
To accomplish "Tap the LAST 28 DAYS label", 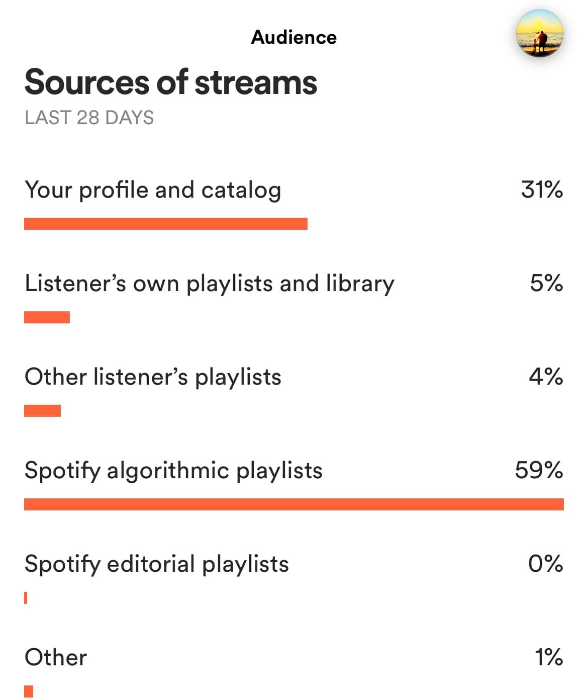I will [x=89, y=118].
